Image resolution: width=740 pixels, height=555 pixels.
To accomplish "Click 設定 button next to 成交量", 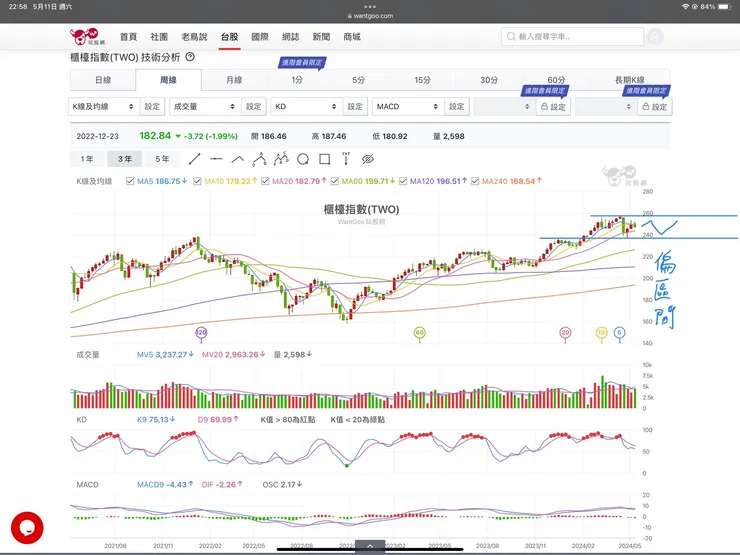I will point(254,106).
